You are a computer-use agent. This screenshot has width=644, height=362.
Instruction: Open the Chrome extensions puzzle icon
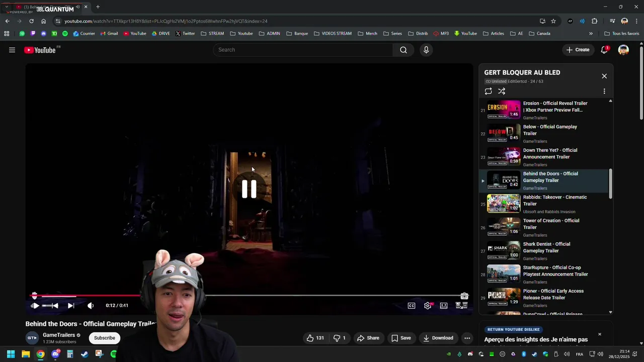point(594,21)
